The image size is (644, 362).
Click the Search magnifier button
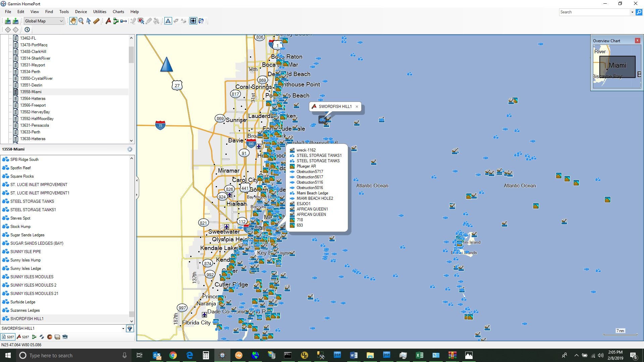639,12
